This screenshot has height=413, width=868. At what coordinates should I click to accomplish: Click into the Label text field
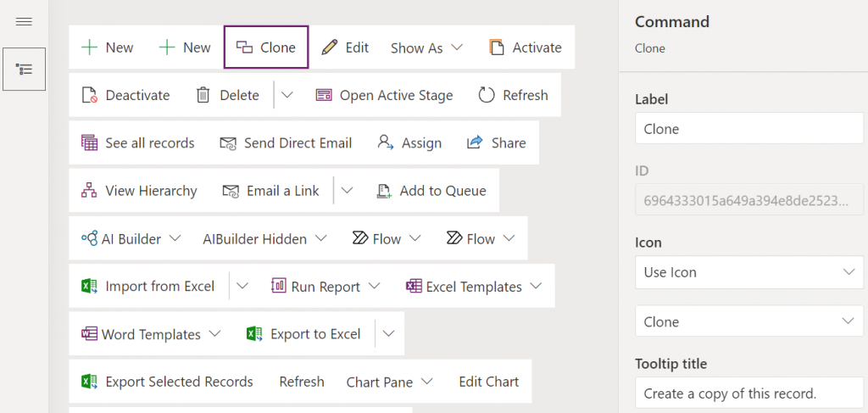point(749,128)
